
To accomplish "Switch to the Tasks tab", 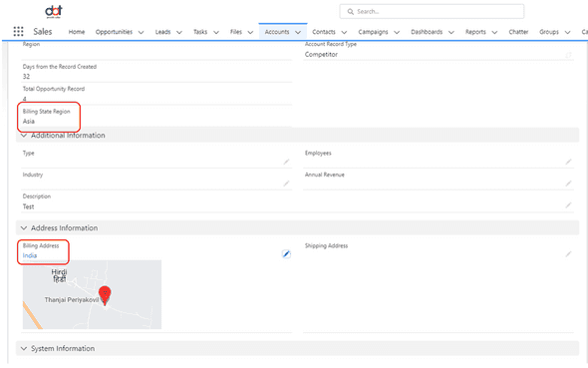I will point(200,32).
